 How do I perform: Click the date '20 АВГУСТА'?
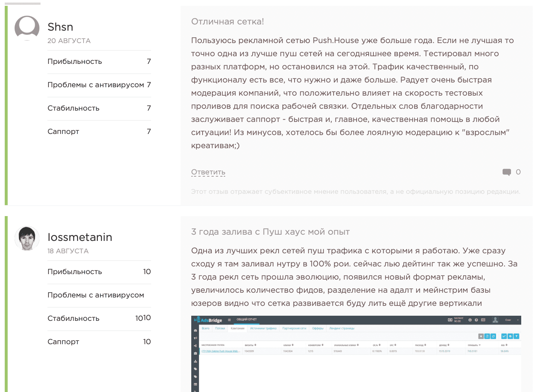69,41
